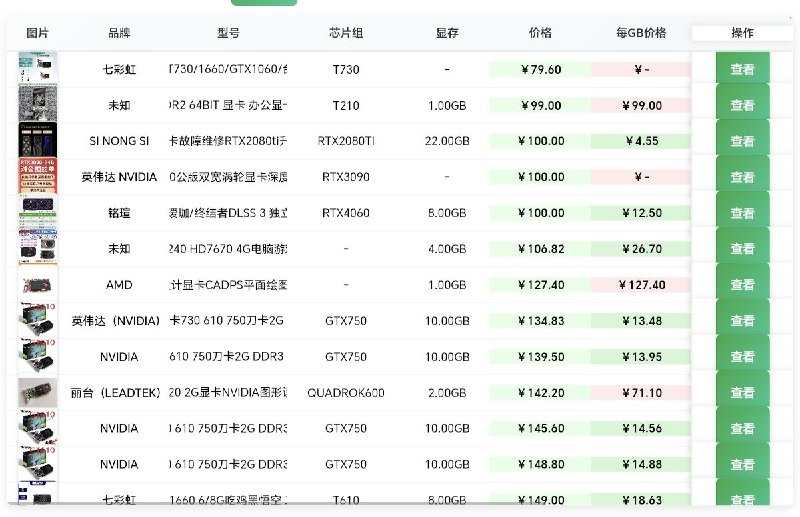Click the ¥13.48 per-GB price cell
The image size is (800, 517).
pos(641,321)
